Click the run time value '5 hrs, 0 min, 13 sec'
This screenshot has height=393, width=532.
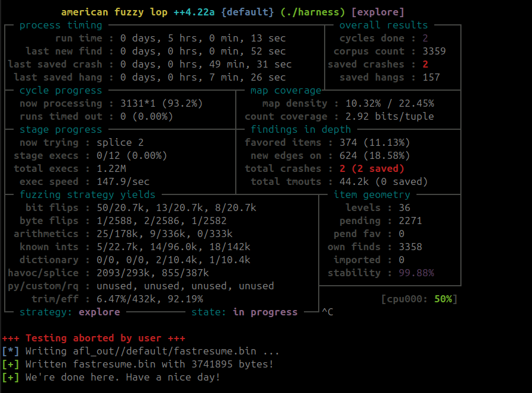click(227, 39)
